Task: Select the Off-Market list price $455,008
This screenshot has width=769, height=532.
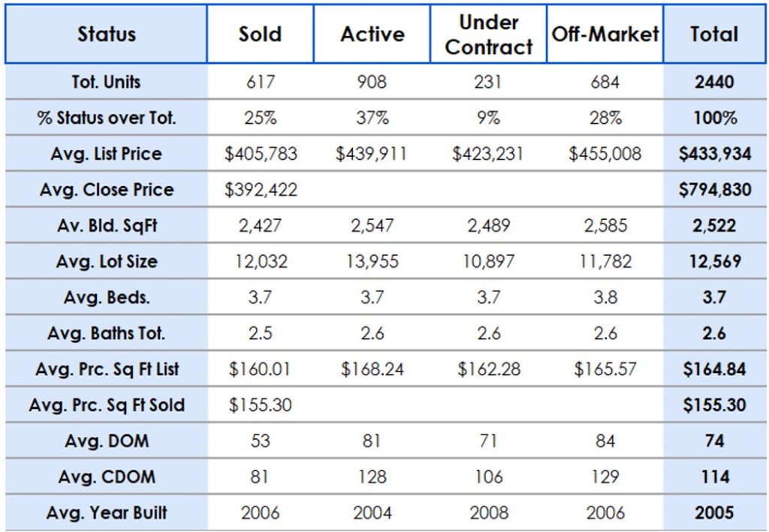Action: [605, 154]
